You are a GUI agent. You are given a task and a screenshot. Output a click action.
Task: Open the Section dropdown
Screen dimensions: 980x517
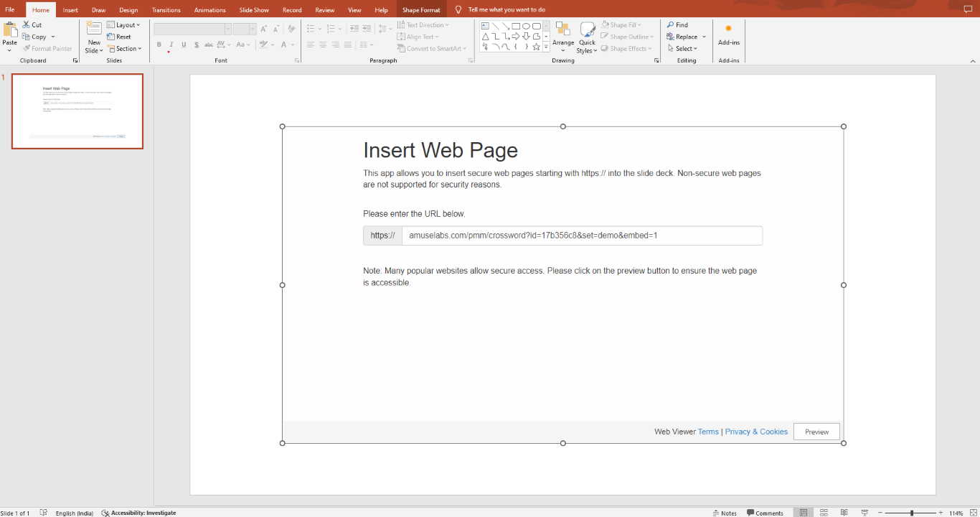pos(124,49)
